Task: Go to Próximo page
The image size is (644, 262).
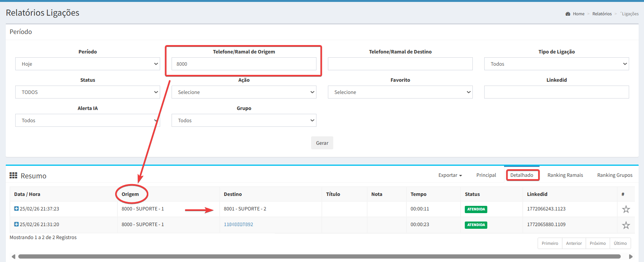Action: [x=597, y=243]
